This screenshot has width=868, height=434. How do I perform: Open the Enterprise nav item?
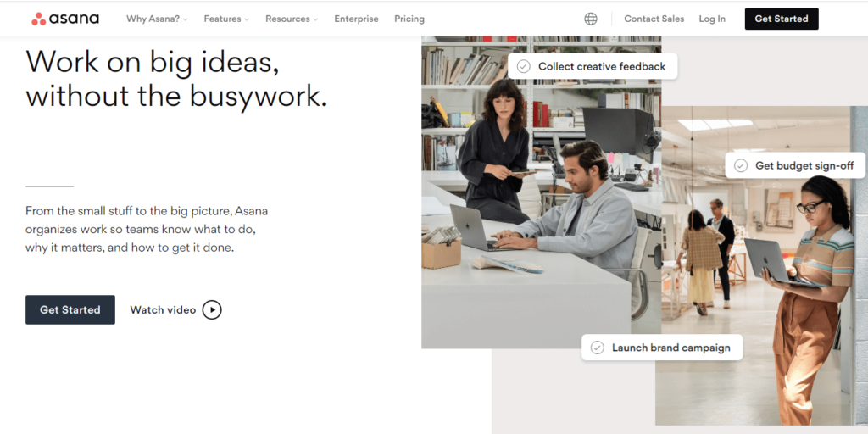(x=357, y=19)
